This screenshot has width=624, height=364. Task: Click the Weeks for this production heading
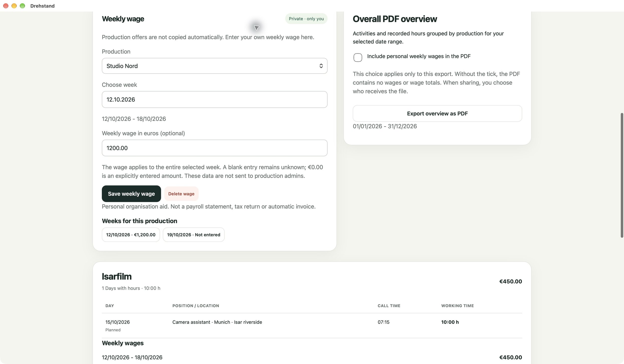(x=140, y=221)
